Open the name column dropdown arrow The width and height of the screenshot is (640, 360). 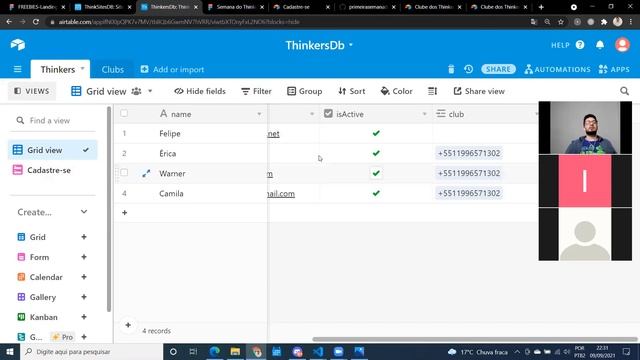coord(259,114)
